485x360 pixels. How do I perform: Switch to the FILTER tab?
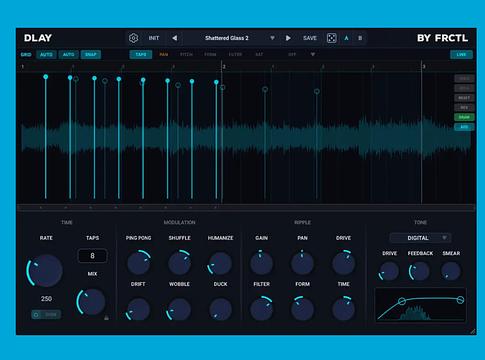pyautogui.click(x=235, y=54)
